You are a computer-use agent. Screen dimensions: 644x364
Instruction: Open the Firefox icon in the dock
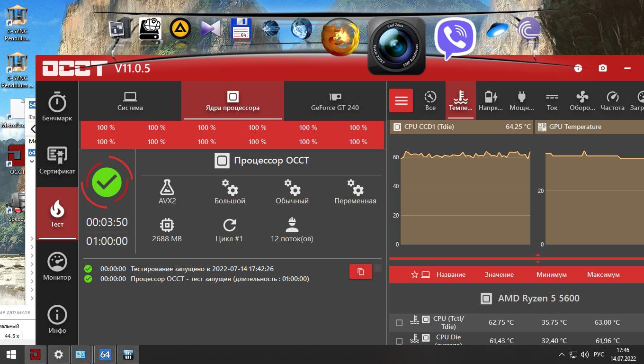point(340,36)
